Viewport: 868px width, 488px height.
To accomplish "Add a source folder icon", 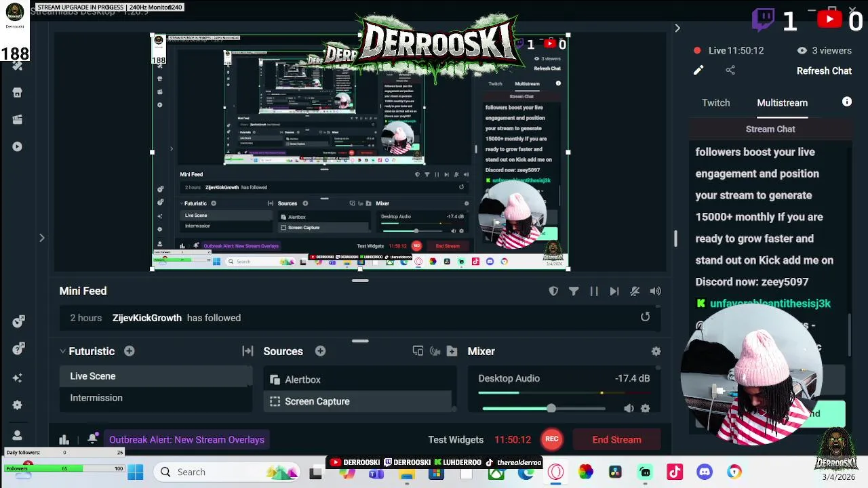I will point(452,351).
